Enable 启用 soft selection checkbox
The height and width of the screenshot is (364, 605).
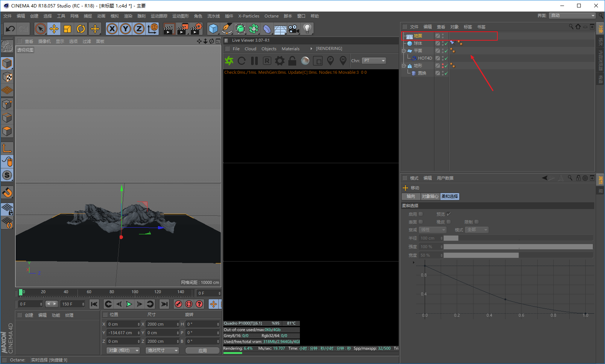[x=421, y=214]
